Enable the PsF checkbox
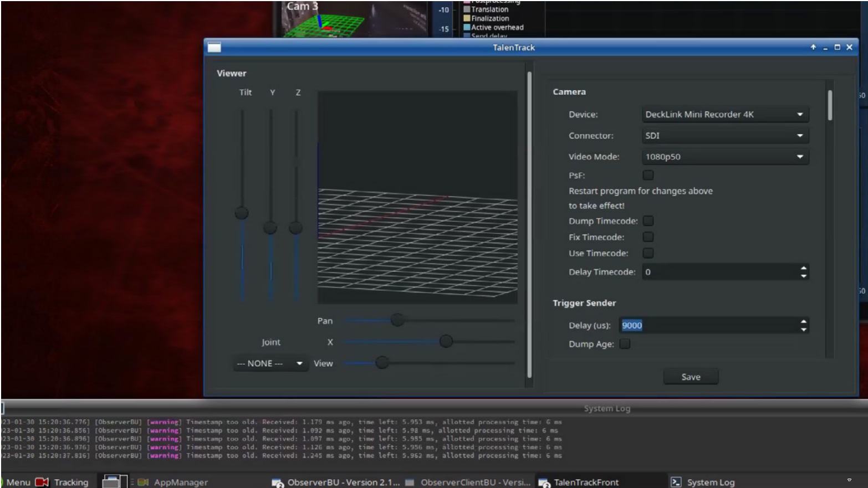868x488 pixels. (x=647, y=175)
